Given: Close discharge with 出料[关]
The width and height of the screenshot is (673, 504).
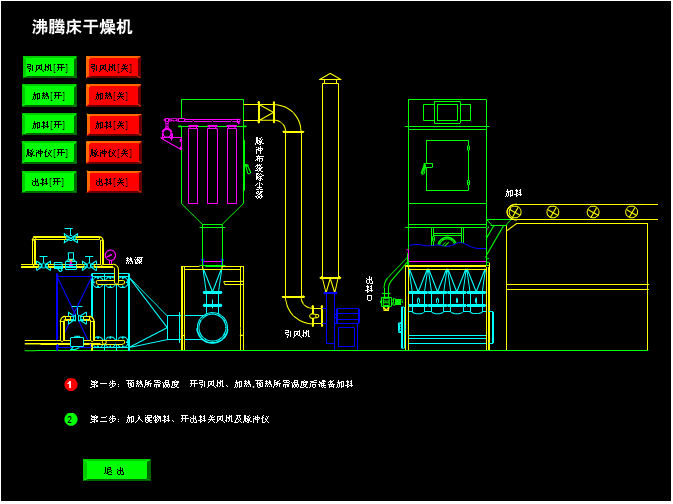Looking at the screenshot, I should coord(113,182).
